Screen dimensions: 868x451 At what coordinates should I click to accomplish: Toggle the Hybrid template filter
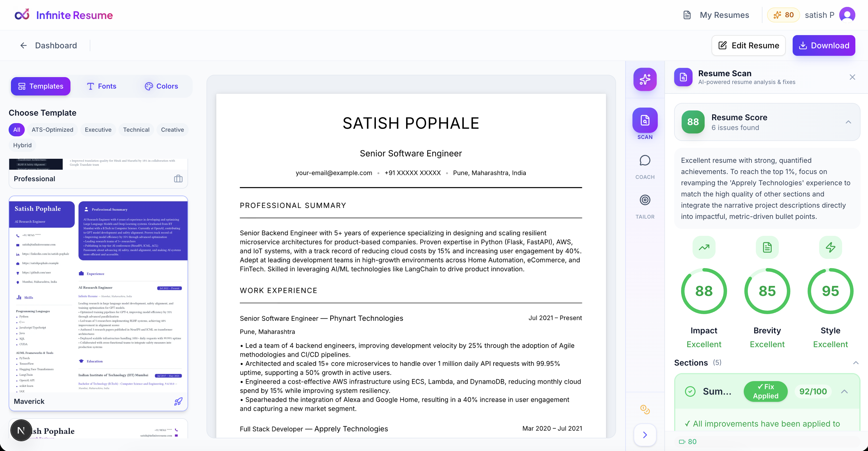click(x=22, y=145)
